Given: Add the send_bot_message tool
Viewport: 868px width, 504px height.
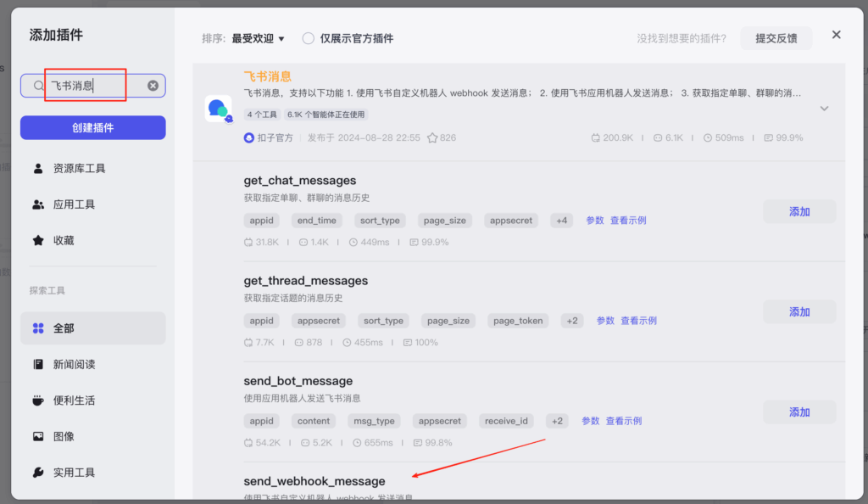Looking at the screenshot, I should point(799,412).
